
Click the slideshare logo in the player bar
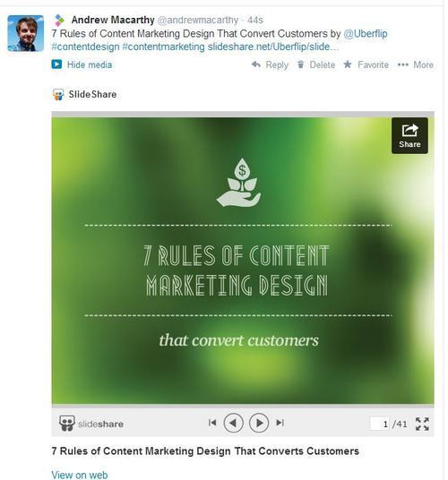(91, 424)
